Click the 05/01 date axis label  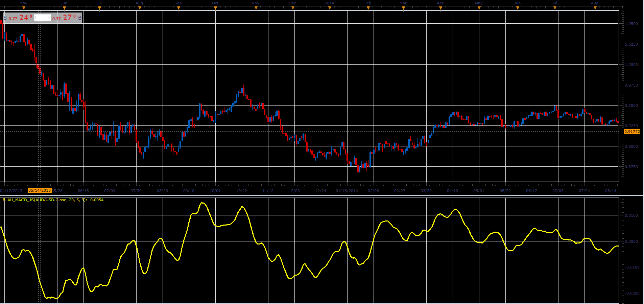coord(479,191)
